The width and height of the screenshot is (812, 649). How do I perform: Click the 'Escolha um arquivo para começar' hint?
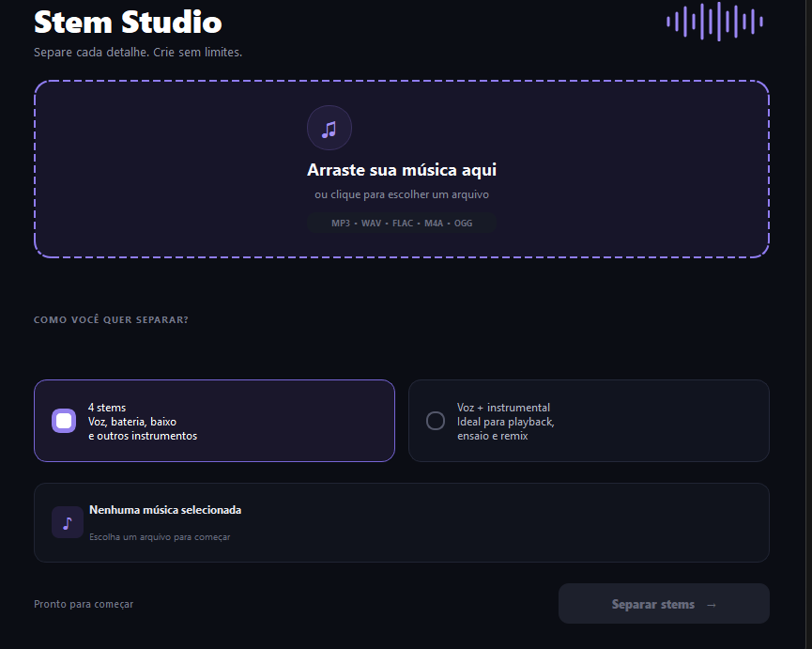pos(160,537)
